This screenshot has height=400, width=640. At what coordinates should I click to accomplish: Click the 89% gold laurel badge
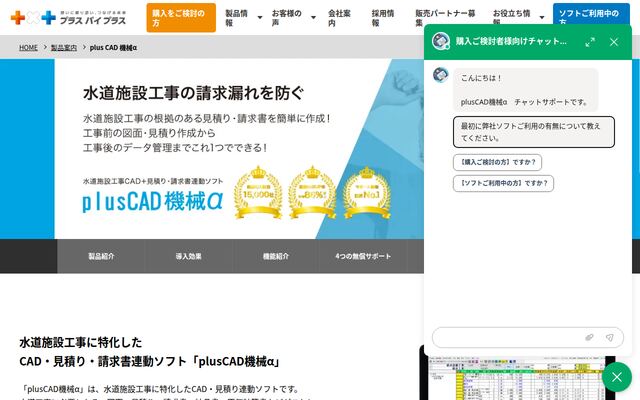click(x=312, y=192)
